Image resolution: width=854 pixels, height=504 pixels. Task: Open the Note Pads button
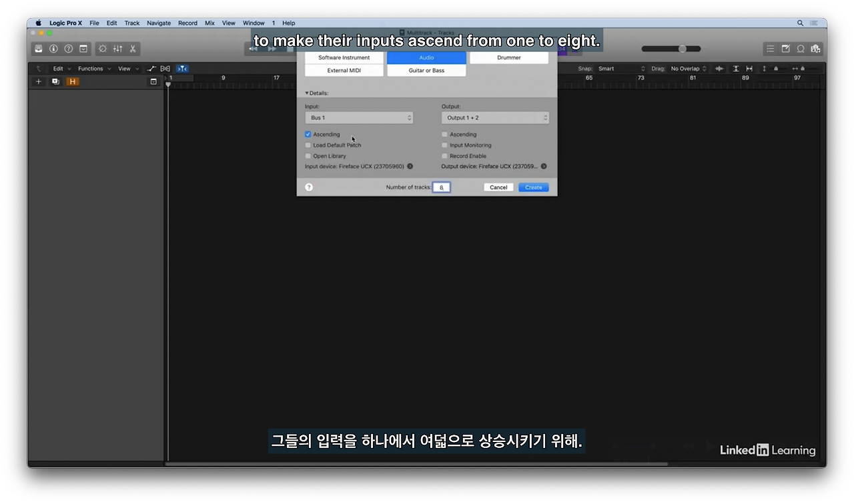pos(785,49)
